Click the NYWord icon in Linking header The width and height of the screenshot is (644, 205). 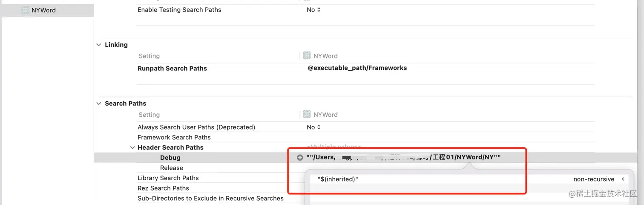[307, 56]
